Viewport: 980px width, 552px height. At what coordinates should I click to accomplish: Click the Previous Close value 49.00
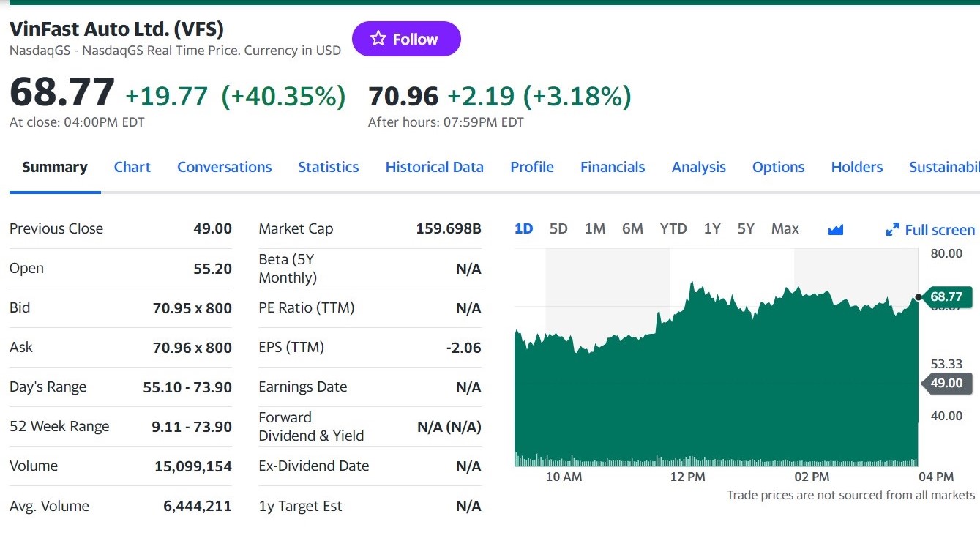tap(212, 228)
